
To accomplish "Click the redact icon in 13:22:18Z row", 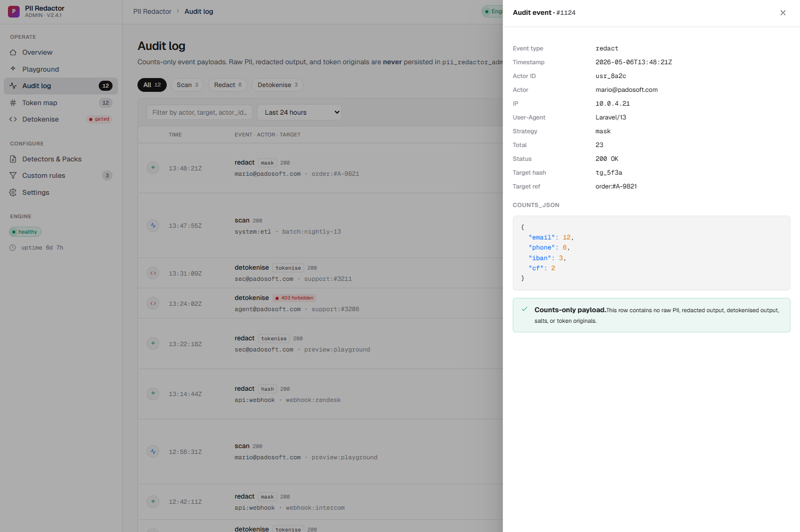I will pos(153,344).
